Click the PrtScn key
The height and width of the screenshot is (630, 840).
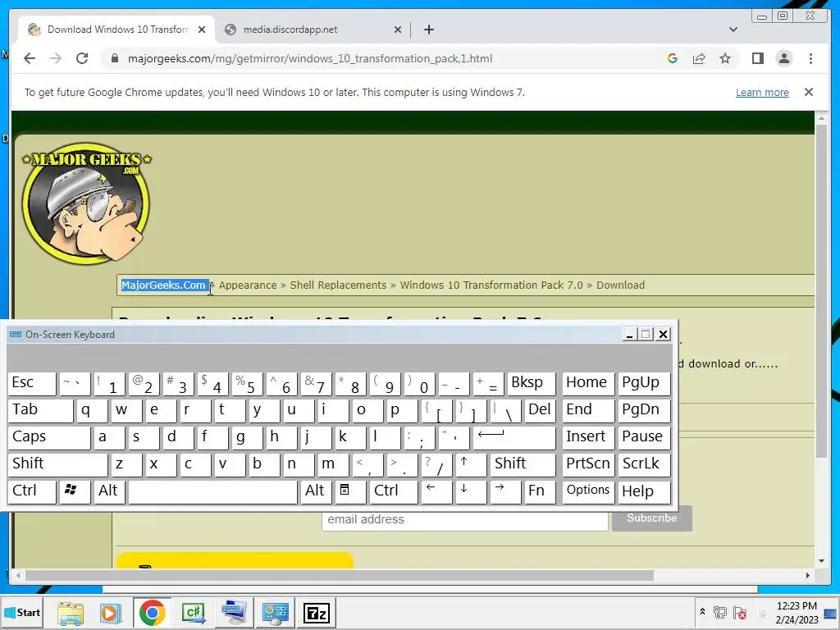point(588,464)
